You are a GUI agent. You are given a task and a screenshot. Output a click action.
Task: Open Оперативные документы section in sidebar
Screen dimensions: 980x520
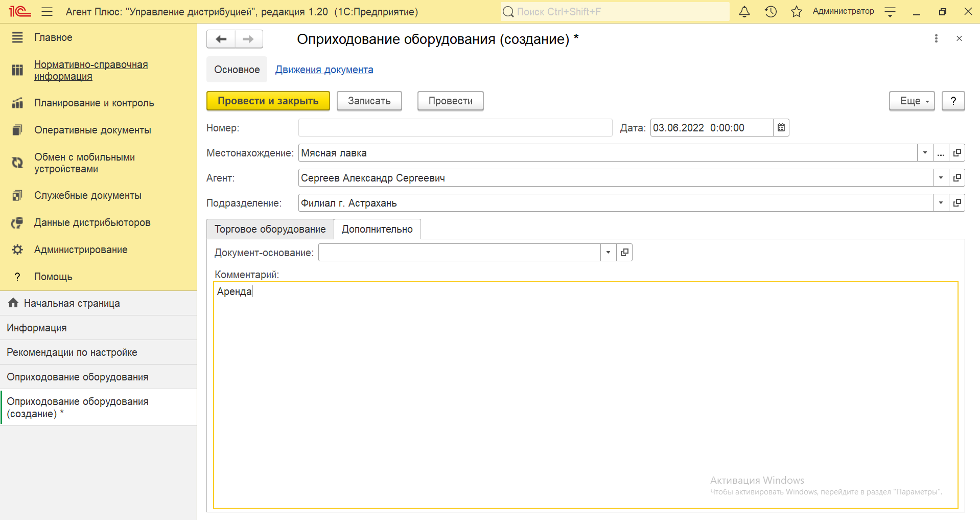pos(92,130)
